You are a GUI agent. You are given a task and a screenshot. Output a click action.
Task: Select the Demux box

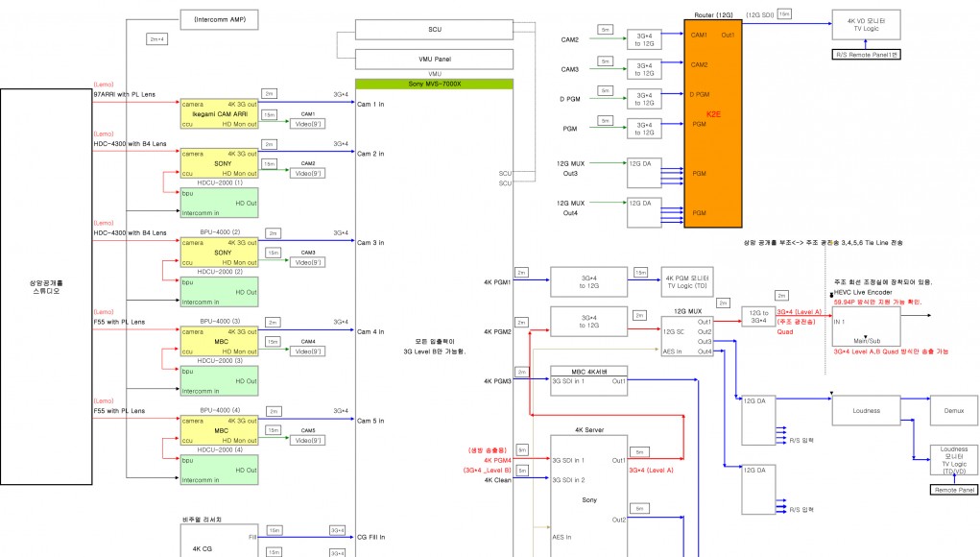pyautogui.click(x=954, y=411)
